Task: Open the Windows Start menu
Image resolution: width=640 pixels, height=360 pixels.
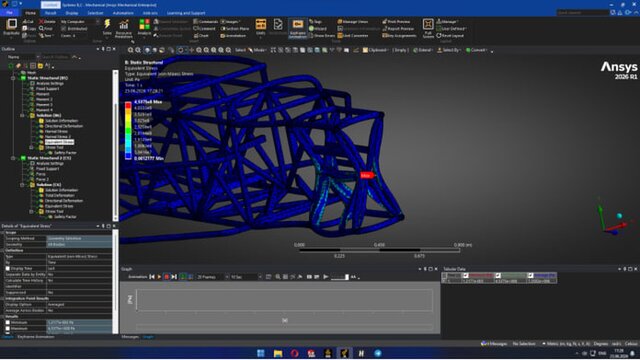Action: [x=261, y=353]
